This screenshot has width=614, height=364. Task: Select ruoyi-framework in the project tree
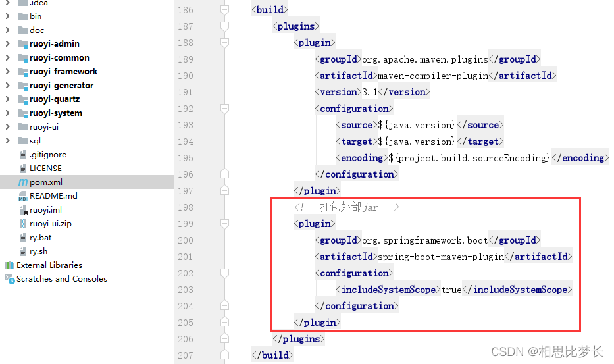[63, 71]
